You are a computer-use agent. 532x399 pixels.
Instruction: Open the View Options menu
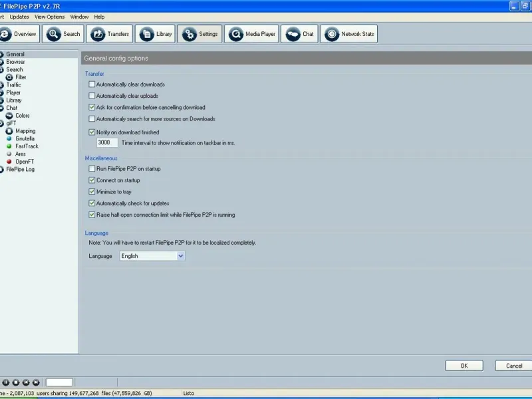click(x=49, y=17)
